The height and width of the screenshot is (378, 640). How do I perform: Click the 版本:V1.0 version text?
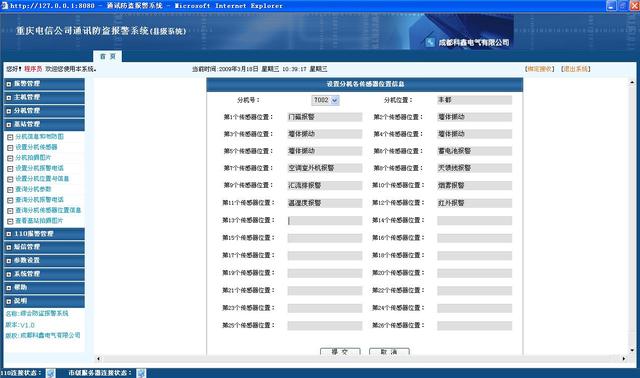(x=20, y=325)
